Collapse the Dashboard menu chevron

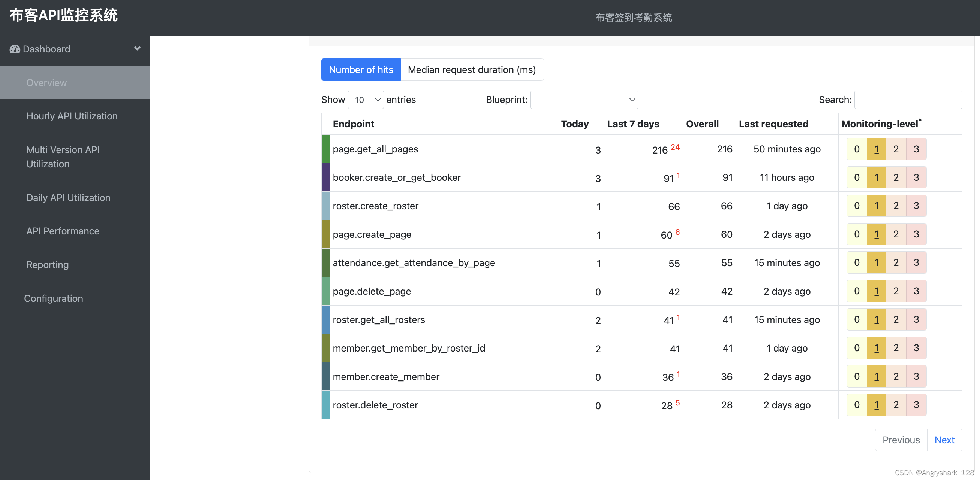point(137,49)
